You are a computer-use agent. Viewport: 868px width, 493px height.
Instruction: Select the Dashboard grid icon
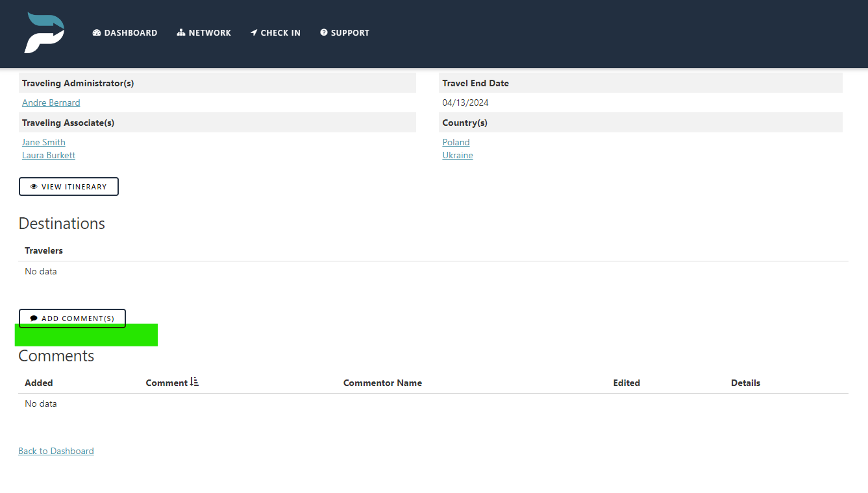click(x=97, y=32)
